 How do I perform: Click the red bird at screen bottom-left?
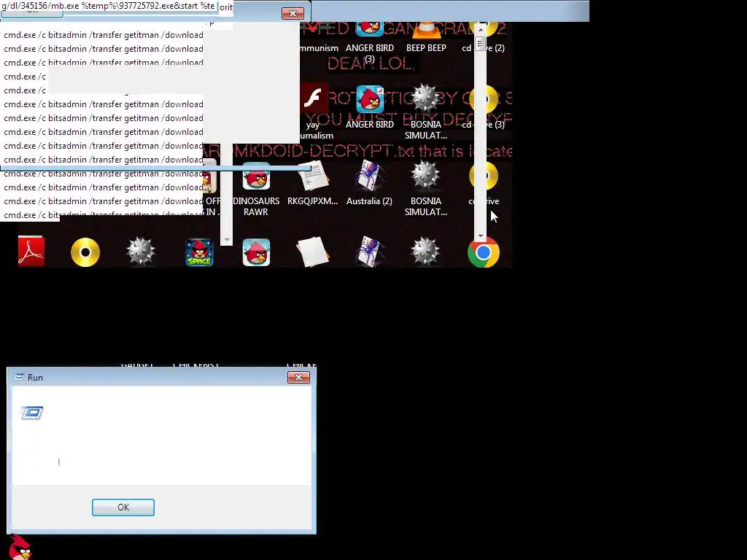coord(20,547)
